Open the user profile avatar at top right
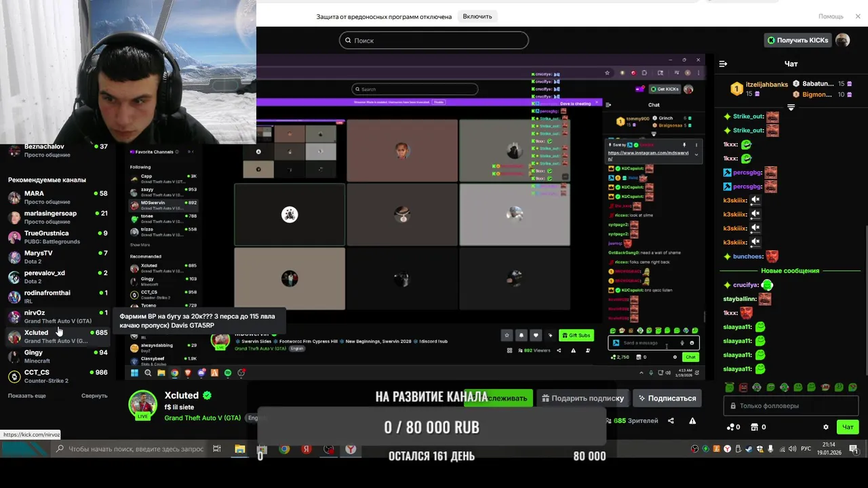Image resolution: width=868 pixels, height=488 pixels. click(x=842, y=40)
